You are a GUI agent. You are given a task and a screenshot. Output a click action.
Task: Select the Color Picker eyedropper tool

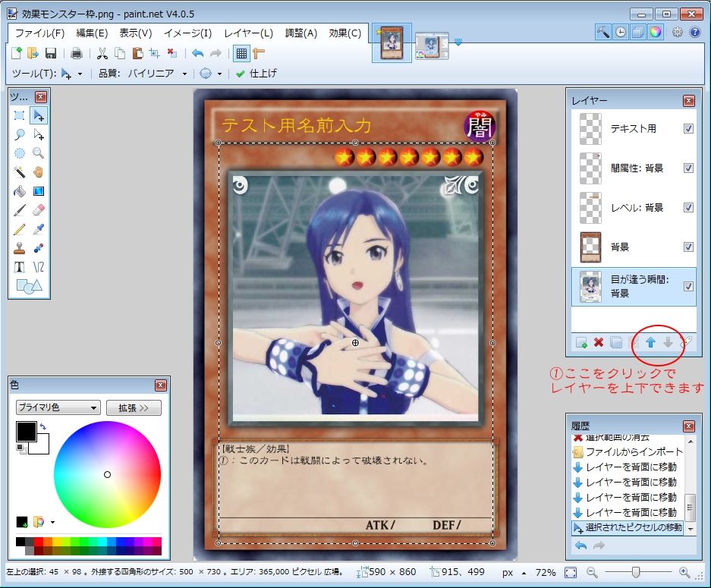(x=39, y=229)
